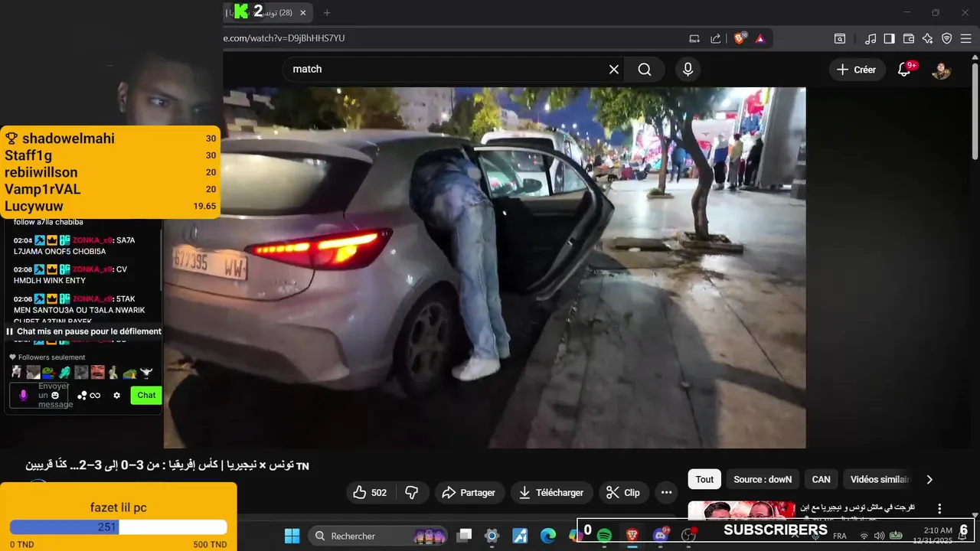Like the video with thumbs up 502
Image resolution: width=980 pixels, height=551 pixels.
point(370,493)
